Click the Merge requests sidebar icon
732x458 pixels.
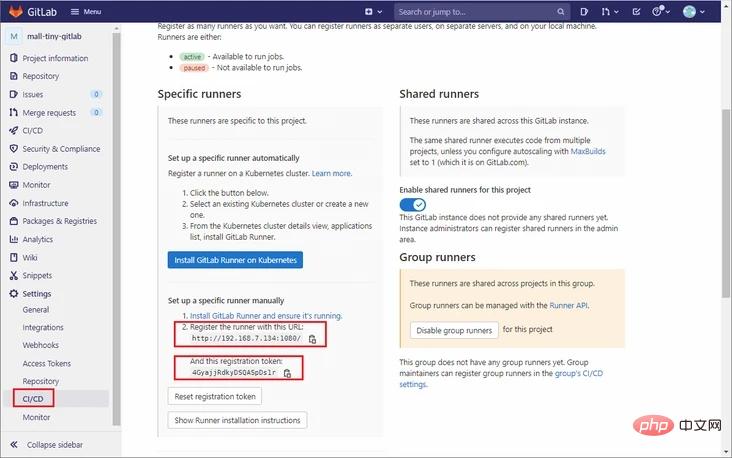click(x=14, y=113)
